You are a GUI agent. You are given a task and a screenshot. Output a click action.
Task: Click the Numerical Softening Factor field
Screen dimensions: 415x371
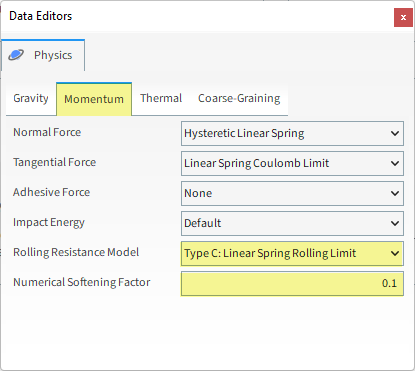(x=292, y=284)
